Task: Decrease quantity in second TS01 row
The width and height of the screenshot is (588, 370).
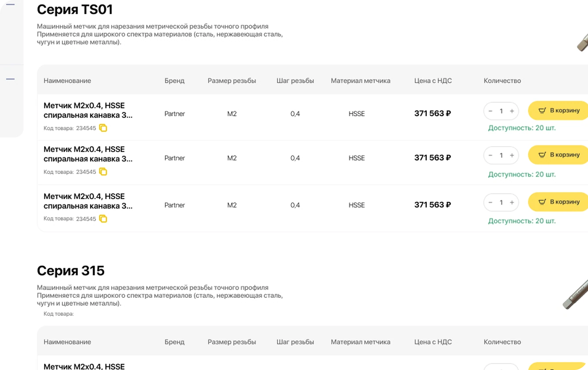Action: pyautogui.click(x=490, y=155)
